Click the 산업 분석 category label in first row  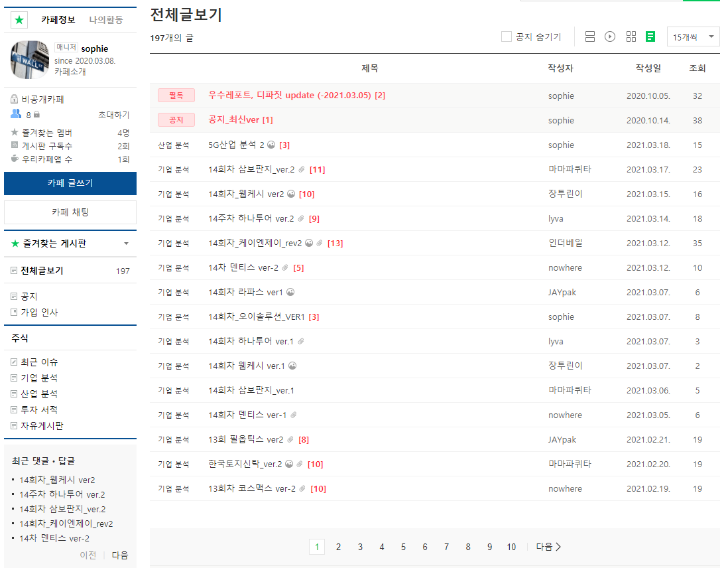(173, 145)
